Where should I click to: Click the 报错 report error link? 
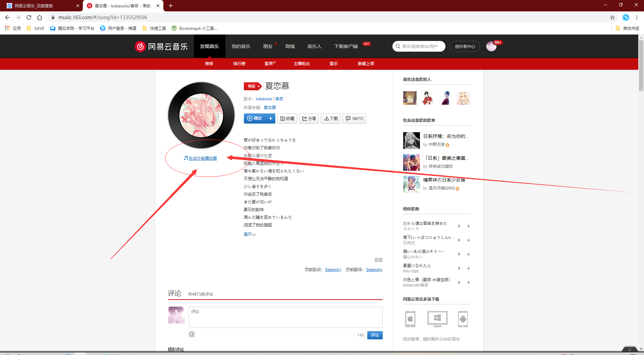[x=378, y=260]
